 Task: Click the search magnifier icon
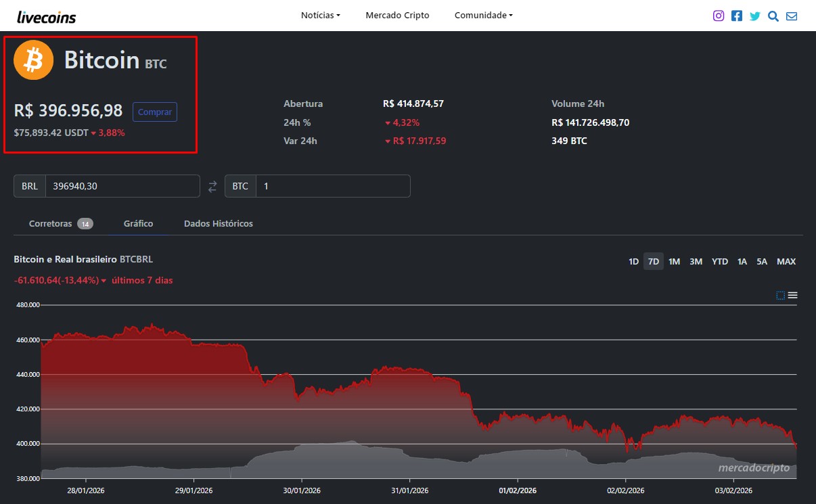773,16
